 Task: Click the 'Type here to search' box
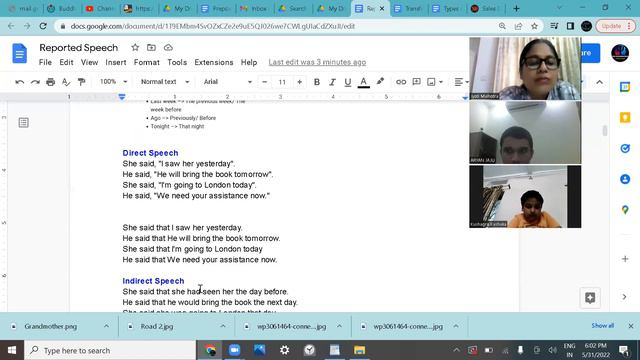point(110,350)
